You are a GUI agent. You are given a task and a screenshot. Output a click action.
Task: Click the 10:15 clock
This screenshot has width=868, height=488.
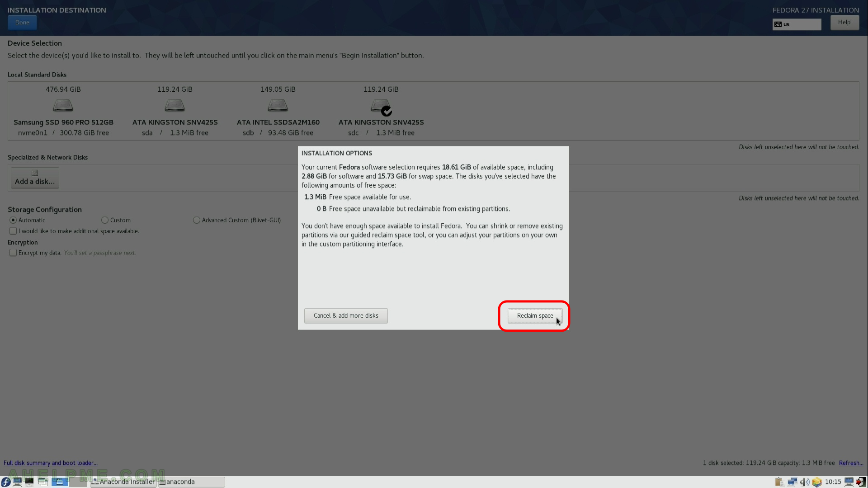tap(833, 482)
